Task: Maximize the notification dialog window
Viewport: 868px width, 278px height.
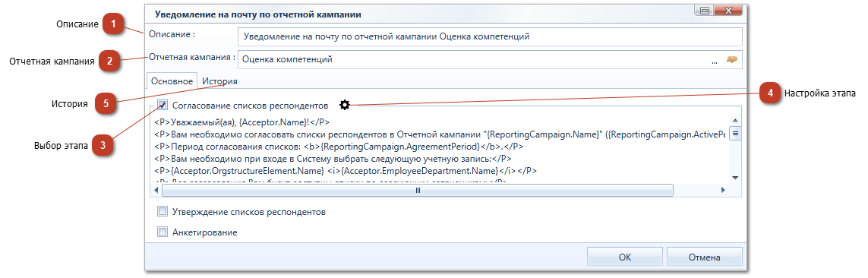Action: click(x=705, y=10)
